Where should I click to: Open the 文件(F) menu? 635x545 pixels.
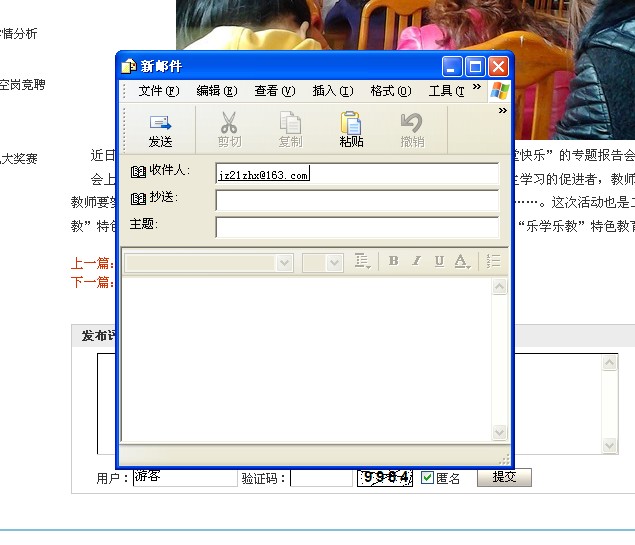[158, 91]
